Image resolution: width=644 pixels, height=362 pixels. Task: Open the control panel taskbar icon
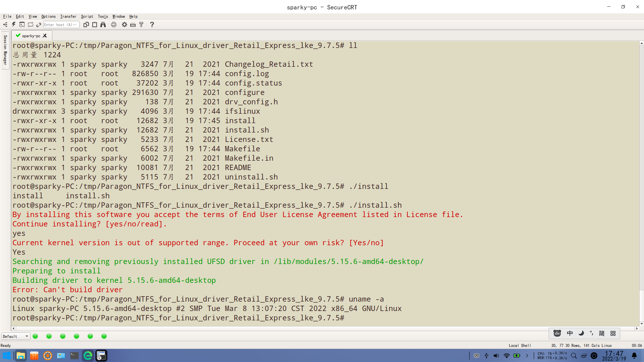[61, 356]
